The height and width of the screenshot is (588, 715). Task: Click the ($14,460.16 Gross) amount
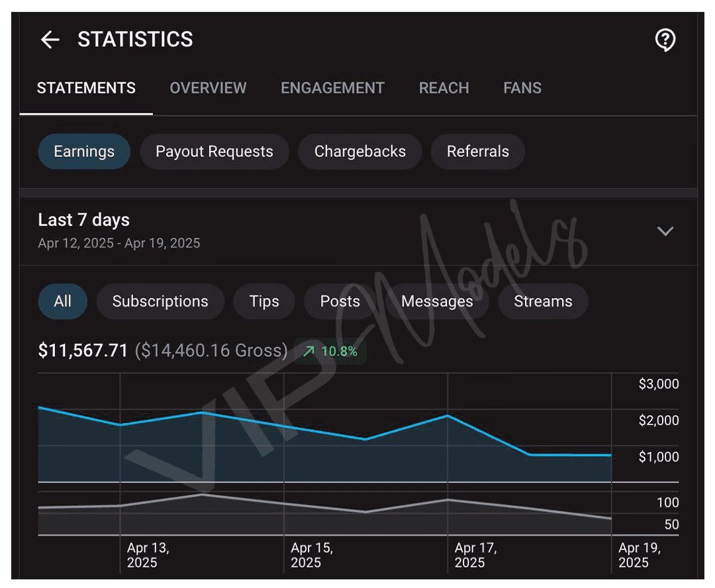coord(211,350)
